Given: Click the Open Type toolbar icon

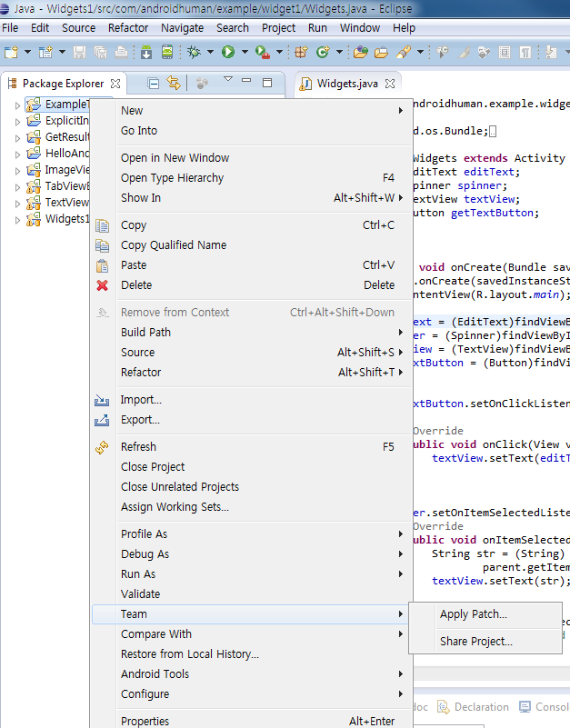Looking at the screenshot, I should [x=361, y=52].
